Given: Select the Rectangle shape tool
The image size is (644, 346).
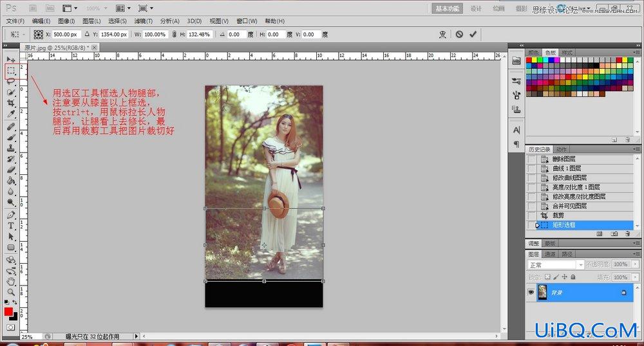Looking at the screenshot, I should (11, 247).
